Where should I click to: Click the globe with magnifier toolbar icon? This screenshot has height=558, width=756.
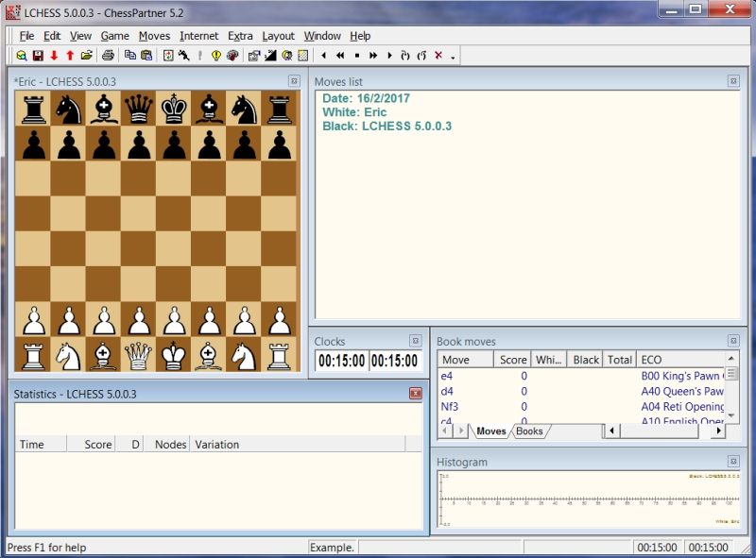21,56
